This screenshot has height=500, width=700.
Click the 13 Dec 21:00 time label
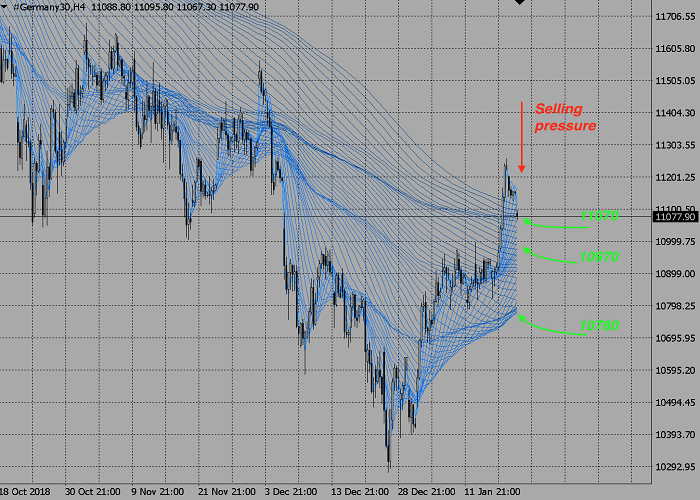[360, 492]
